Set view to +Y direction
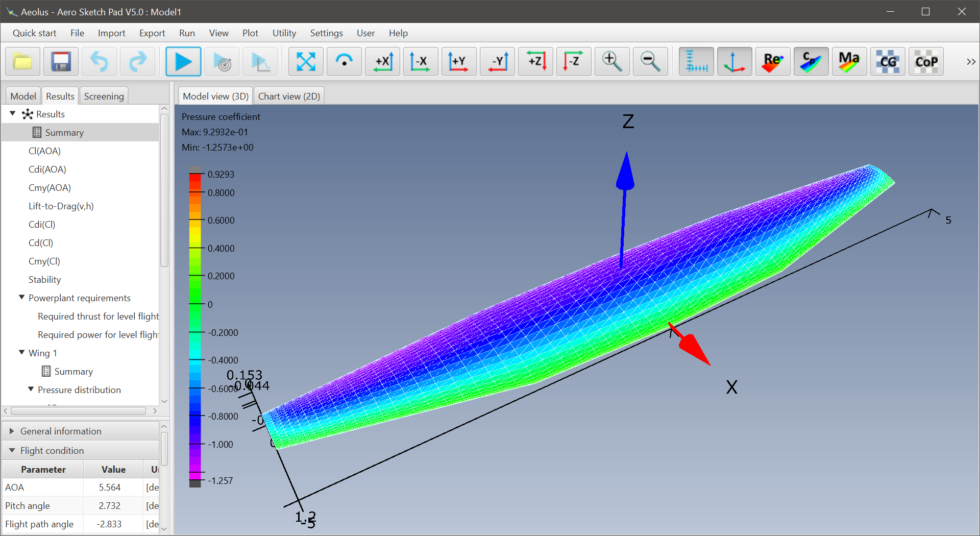980x536 pixels. [459, 62]
